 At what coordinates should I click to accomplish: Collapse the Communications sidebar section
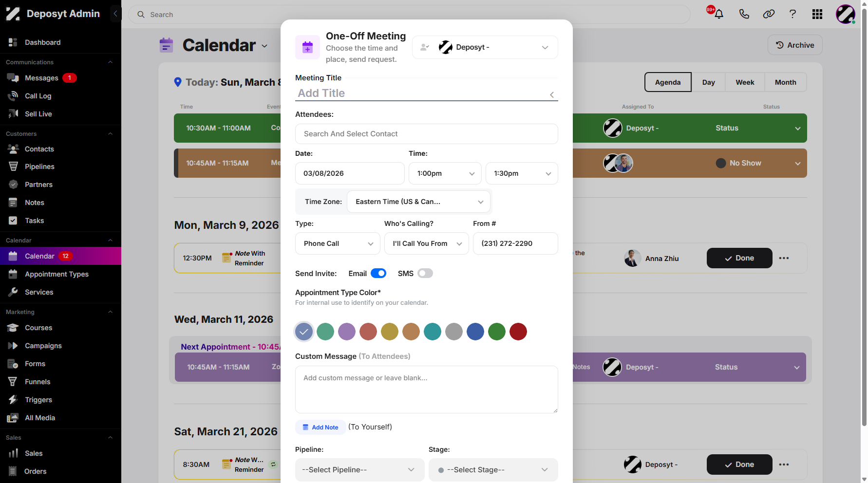(x=110, y=62)
